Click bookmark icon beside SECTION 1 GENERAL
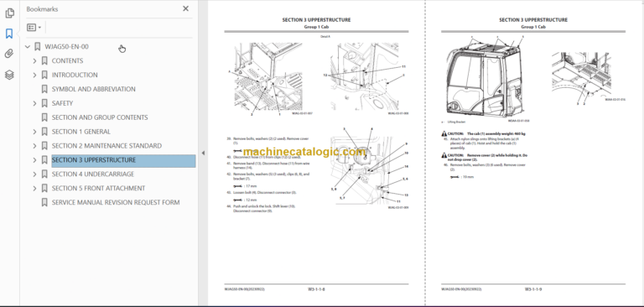 (44, 132)
